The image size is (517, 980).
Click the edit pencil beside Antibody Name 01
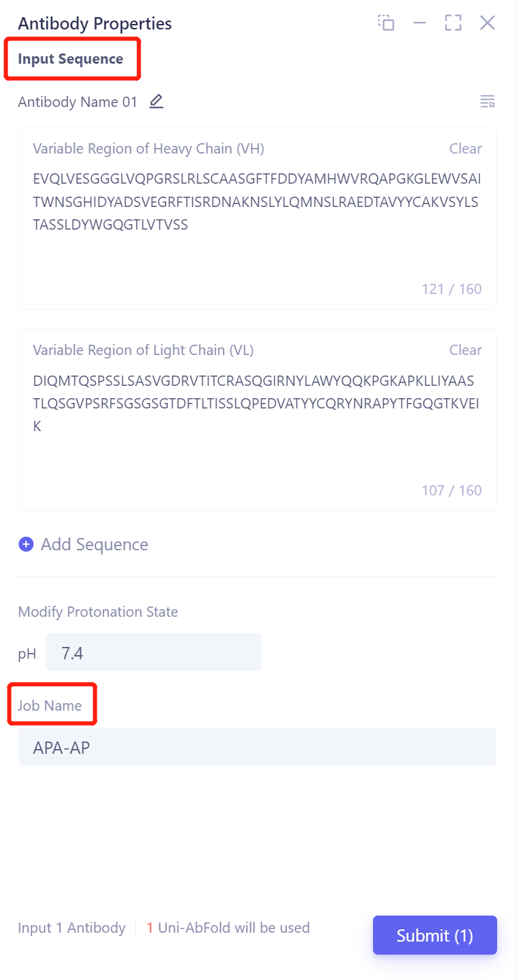(x=156, y=101)
